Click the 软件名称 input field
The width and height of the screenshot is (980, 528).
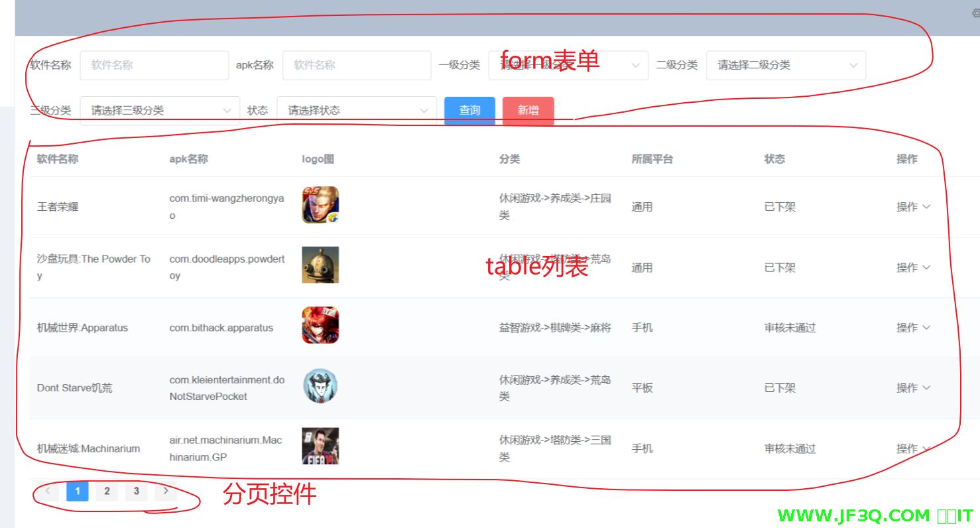(x=154, y=65)
